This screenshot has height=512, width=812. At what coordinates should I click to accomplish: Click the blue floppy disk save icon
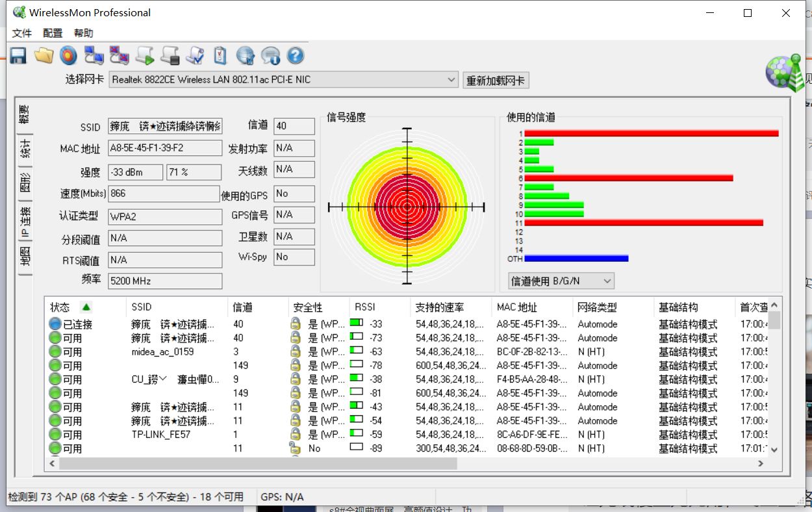(x=18, y=56)
